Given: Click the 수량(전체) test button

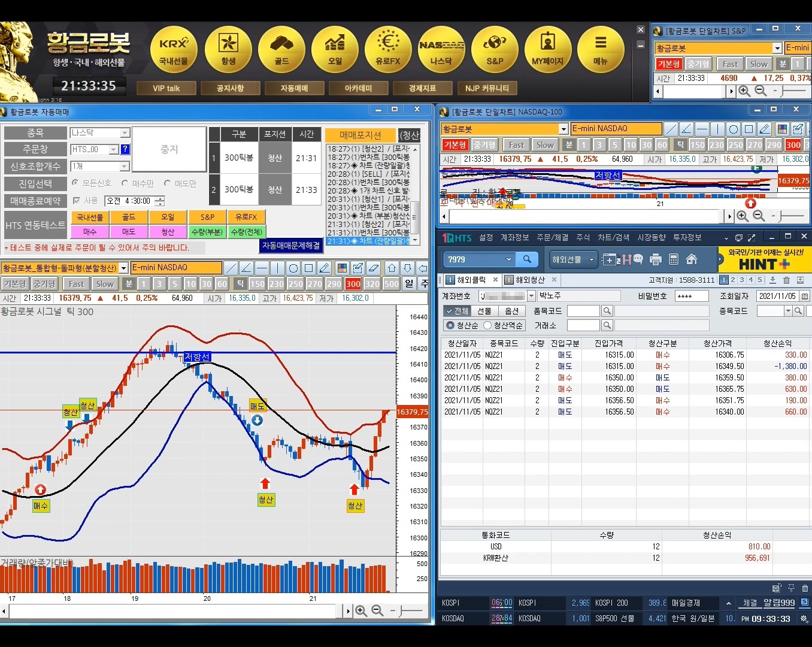Looking at the screenshot, I should (x=246, y=232).
